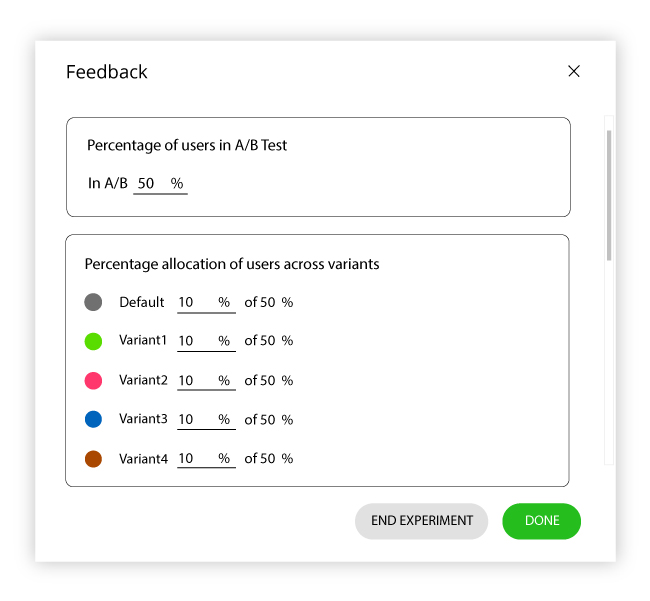Click the Feedback dialog title
Image resolution: width=650 pixels, height=601 pixels.
pyautogui.click(x=107, y=72)
